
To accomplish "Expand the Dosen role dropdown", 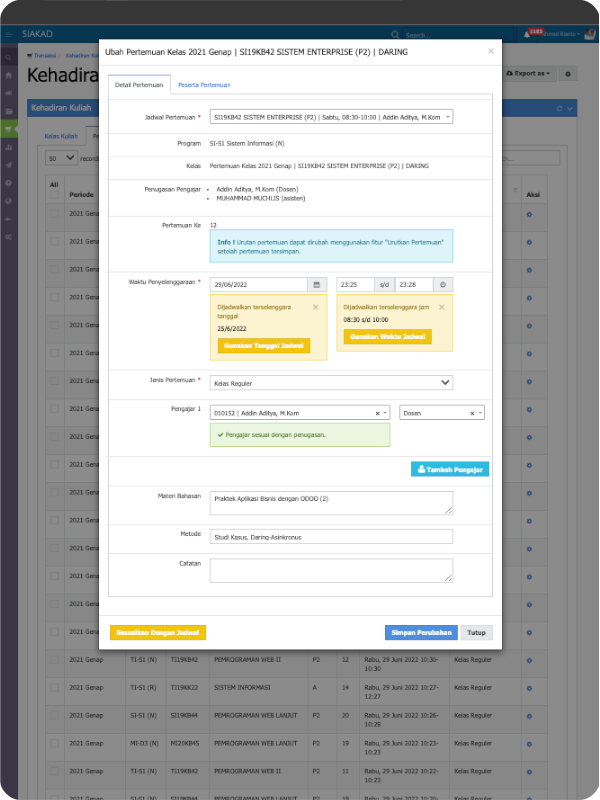I will point(481,413).
